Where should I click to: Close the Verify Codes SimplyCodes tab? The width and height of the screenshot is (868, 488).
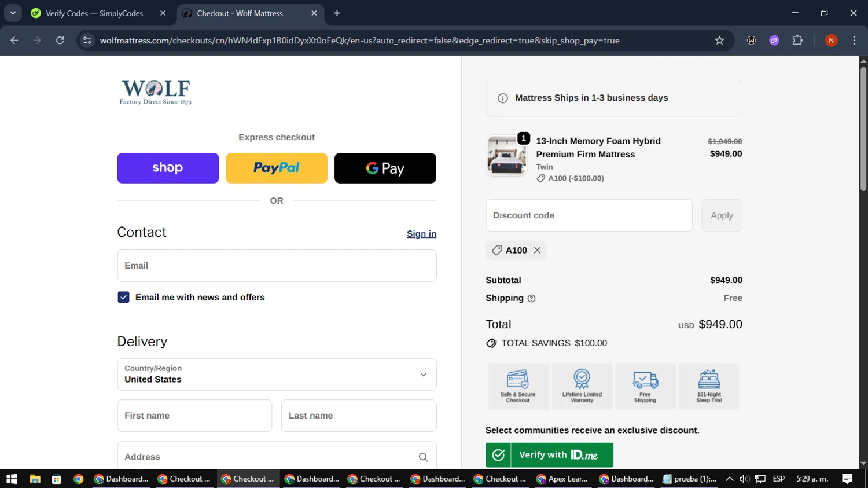pos(163,13)
